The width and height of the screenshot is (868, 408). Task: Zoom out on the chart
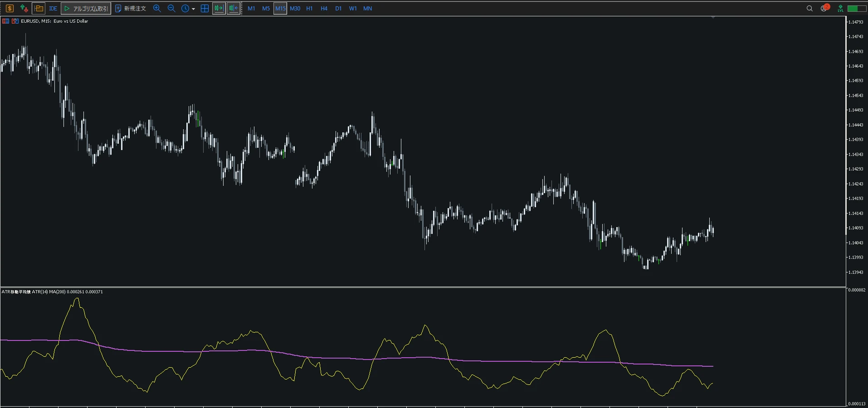(171, 8)
